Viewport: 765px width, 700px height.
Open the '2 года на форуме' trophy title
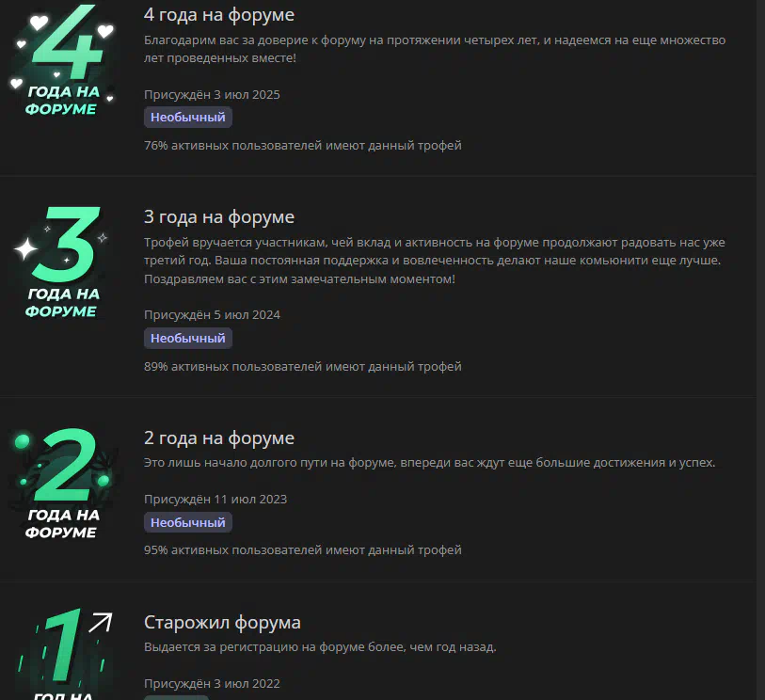click(x=219, y=438)
